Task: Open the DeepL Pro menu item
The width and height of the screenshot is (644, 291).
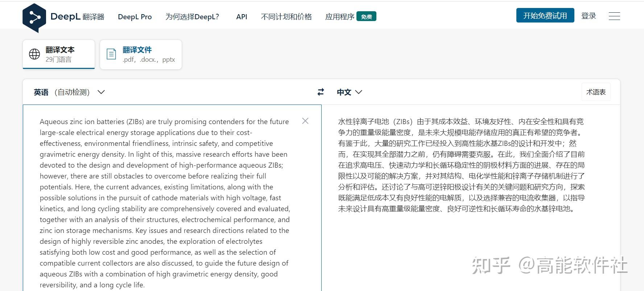Action: click(135, 17)
